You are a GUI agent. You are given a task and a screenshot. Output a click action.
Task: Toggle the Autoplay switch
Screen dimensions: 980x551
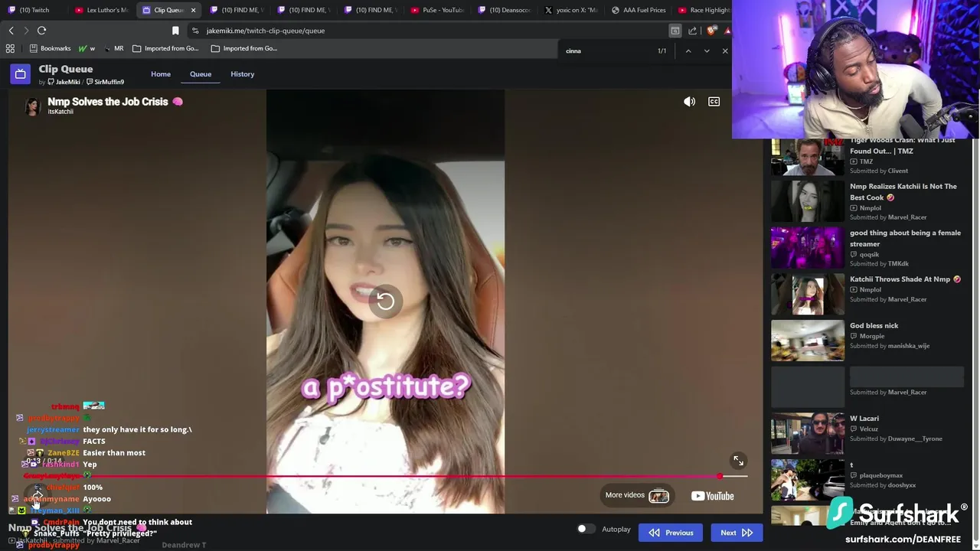pyautogui.click(x=585, y=529)
